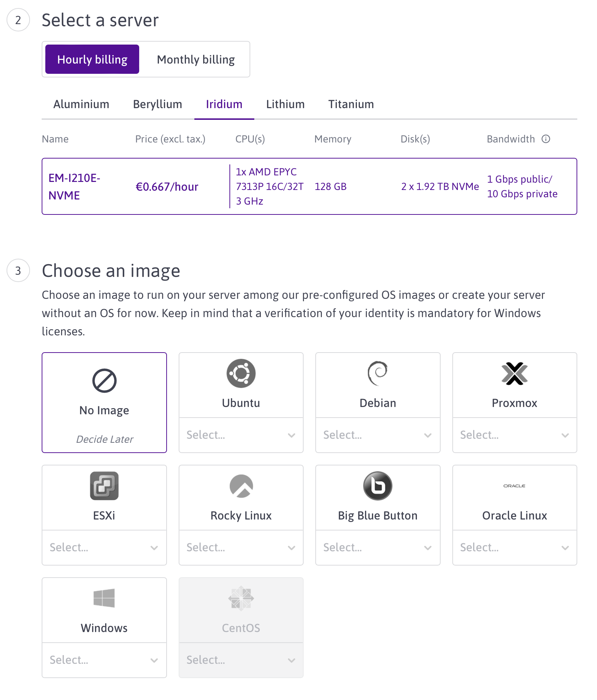Select the ESXi image icon

[x=104, y=486]
